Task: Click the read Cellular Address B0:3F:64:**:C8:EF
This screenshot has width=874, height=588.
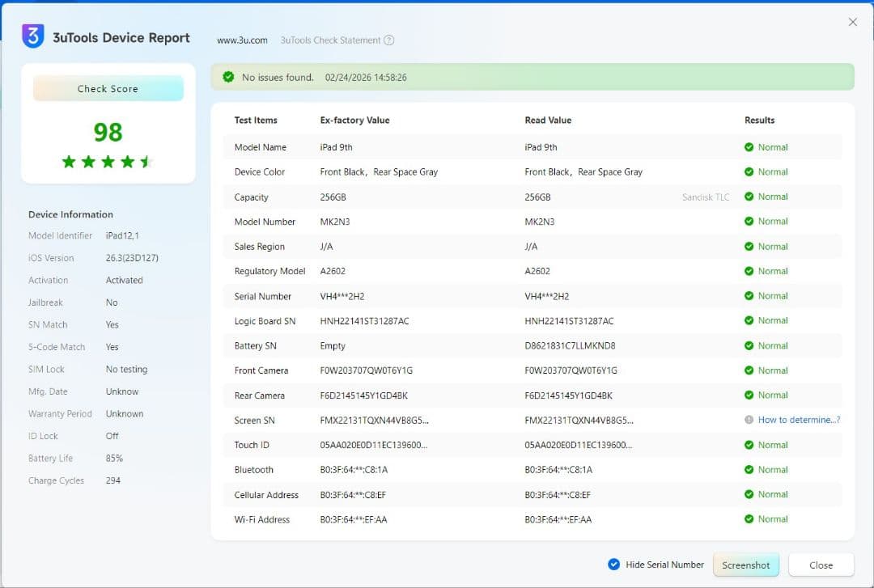Action: coord(558,494)
